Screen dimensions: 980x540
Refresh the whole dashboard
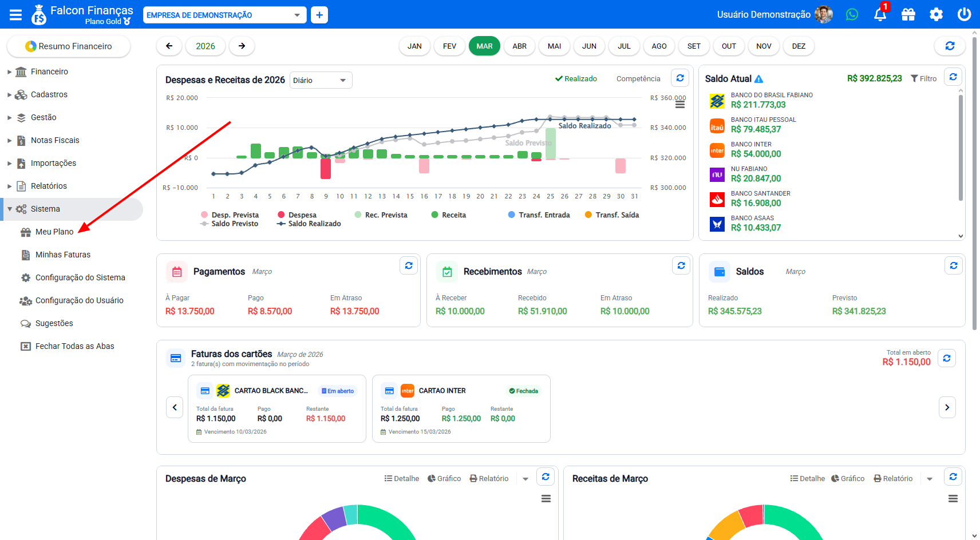(x=950, y=46)
